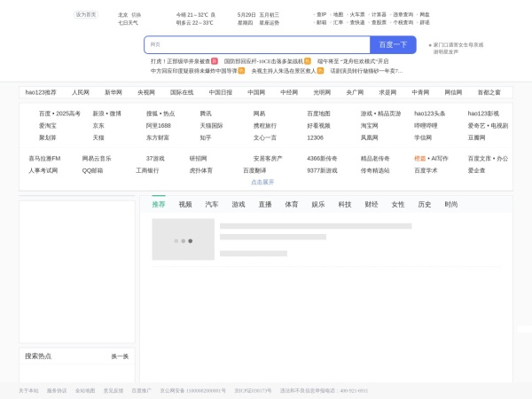Open the 知乎 site link
The height and width of the screenshot is (399, 532).
coord(206,137)
